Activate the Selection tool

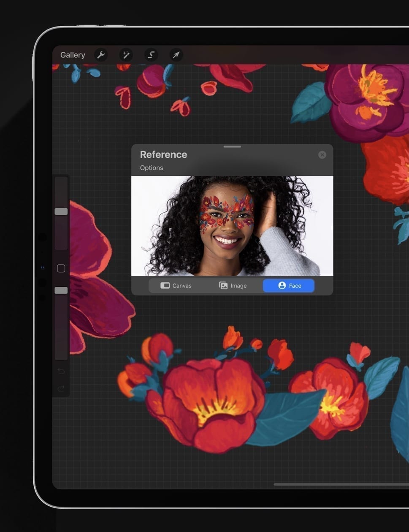click(x=151, y=55)
